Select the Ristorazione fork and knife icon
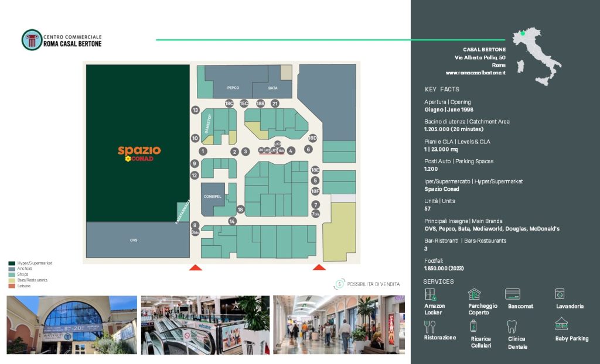600x364 pixels. pyautogui.click(x=430, y=326)
